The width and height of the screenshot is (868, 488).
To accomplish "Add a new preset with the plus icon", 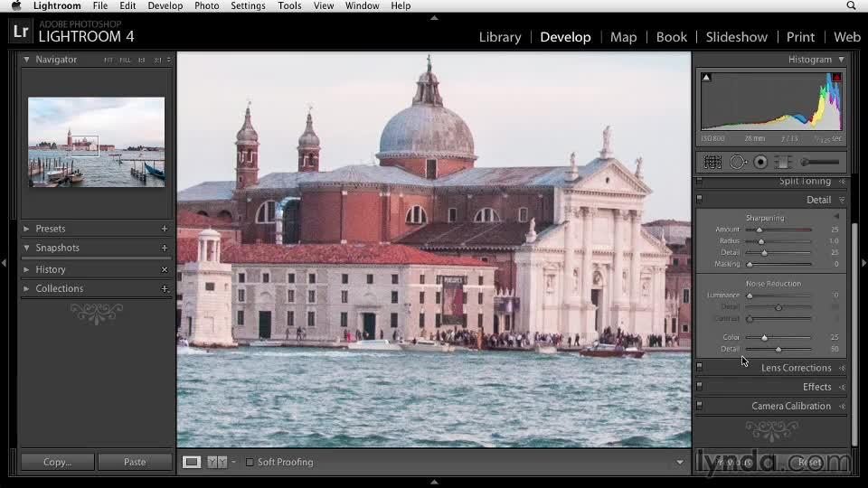I will click(165, 229).
